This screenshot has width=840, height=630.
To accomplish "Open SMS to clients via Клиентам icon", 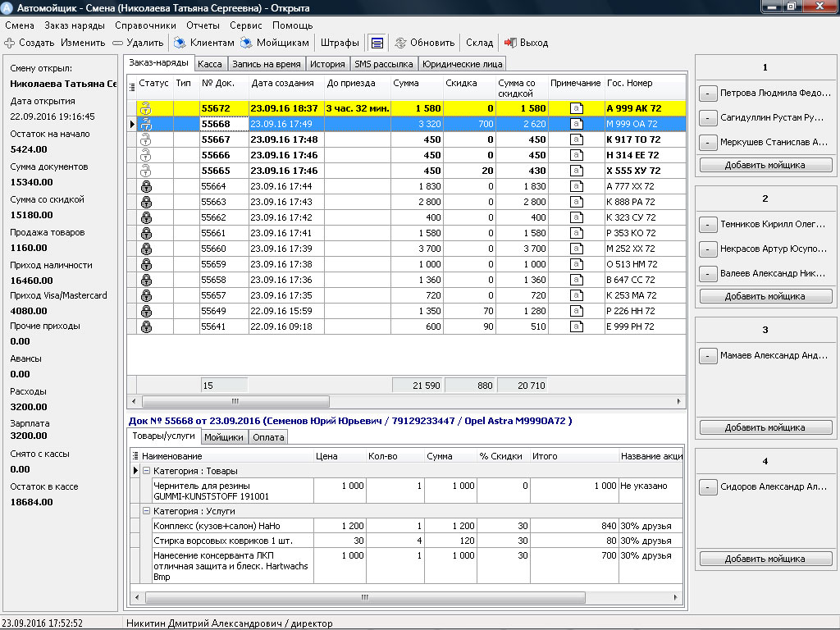I will (180, 43).
